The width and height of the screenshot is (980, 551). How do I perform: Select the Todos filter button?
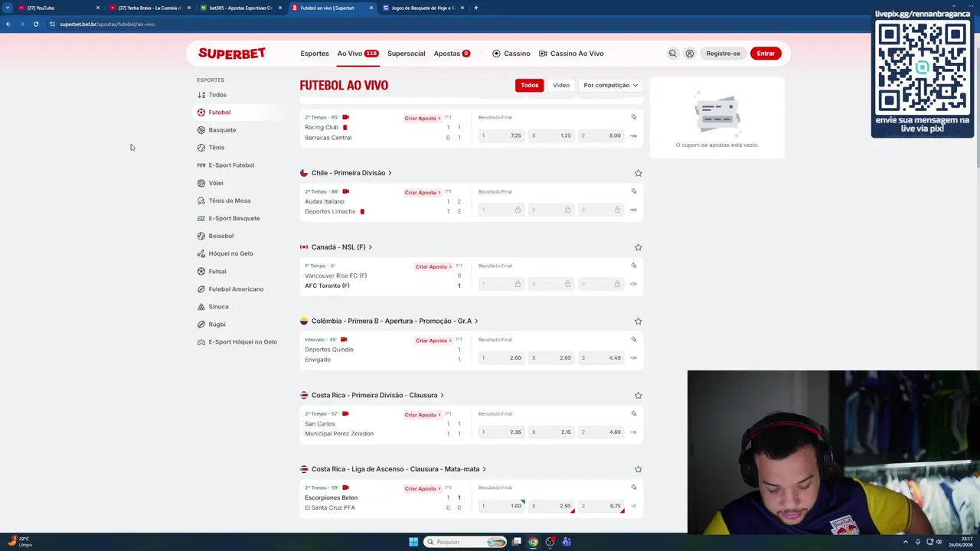click(530, 85)
